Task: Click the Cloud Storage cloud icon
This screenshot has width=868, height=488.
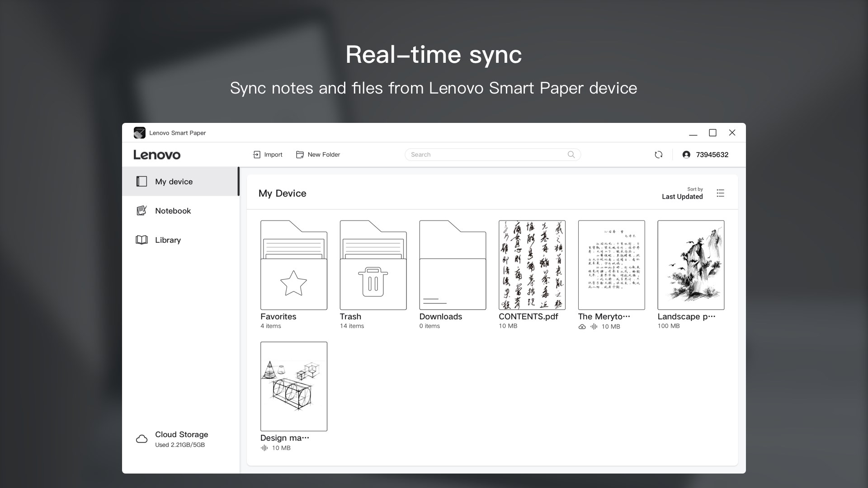Action: coord(142,438)
